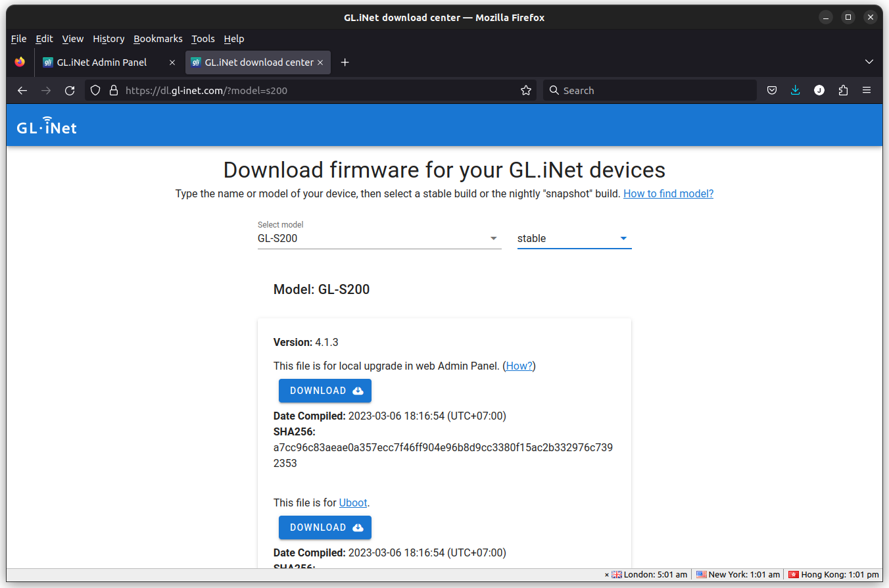Click the Search box in toolbar
The width and height of the screenshot is (889, 588).
tap(650, 91)
